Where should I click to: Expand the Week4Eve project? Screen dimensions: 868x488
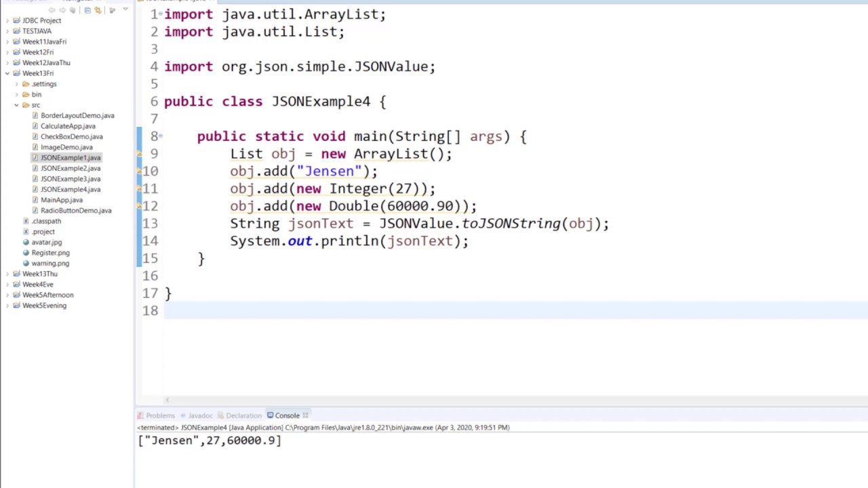[x=7, y=285]
